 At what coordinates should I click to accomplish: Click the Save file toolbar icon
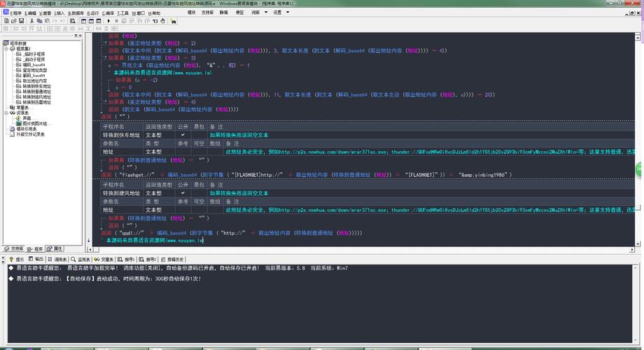click(x=21, y=21)
